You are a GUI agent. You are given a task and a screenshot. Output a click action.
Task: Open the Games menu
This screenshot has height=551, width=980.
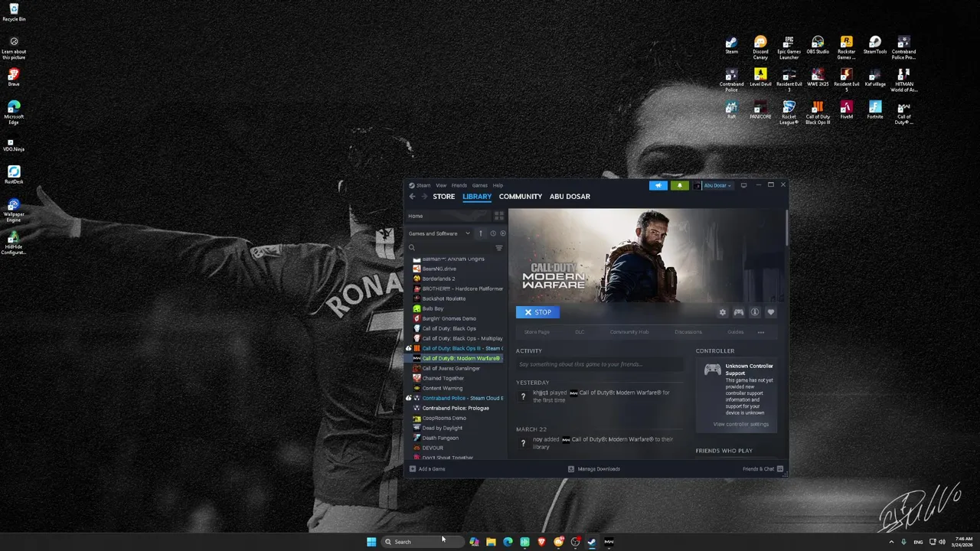coord(479,185)
